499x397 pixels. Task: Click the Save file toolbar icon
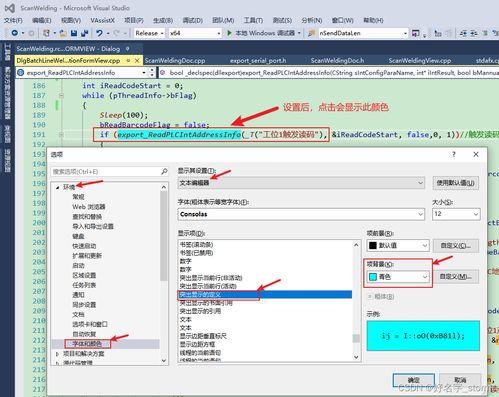point(74,33)
